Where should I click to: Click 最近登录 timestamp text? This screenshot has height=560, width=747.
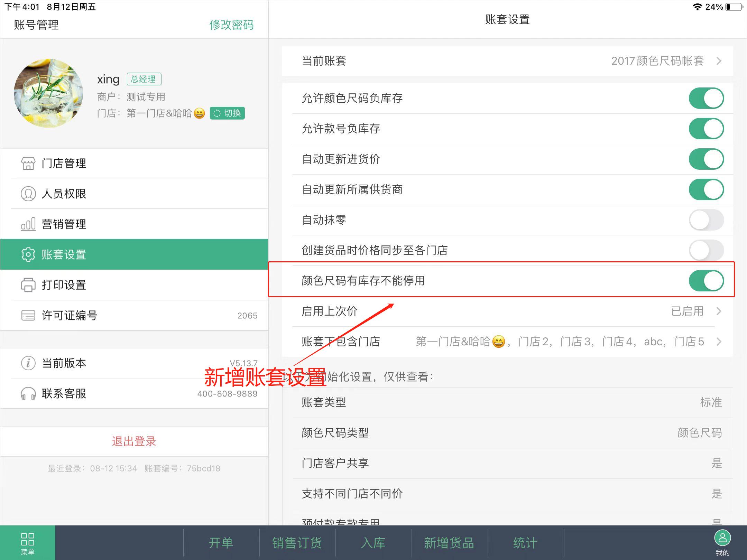(92, 468)
